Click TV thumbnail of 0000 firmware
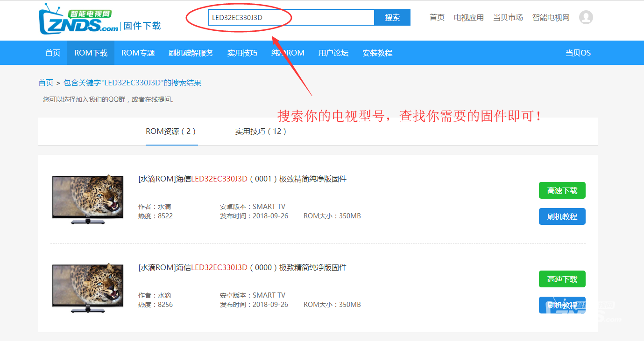This screenshot has width=644, height=341. point(88,288)
